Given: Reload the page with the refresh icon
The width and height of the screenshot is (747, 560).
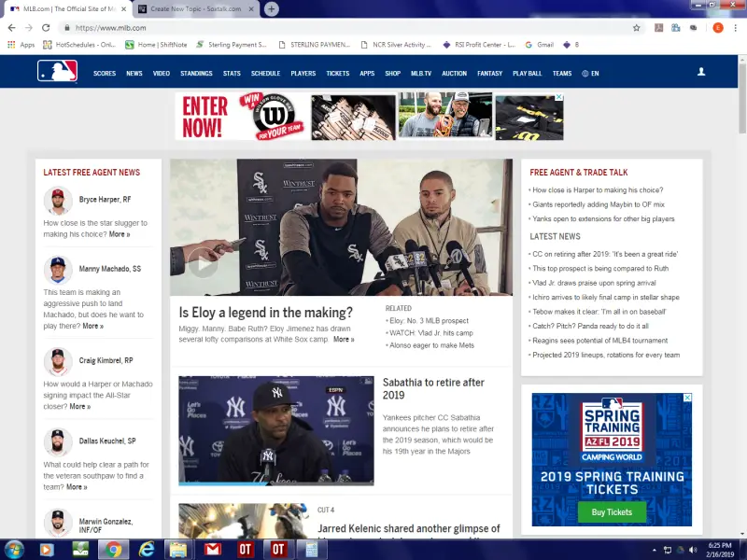Looking at the screenshot, I should click(46, 28).
